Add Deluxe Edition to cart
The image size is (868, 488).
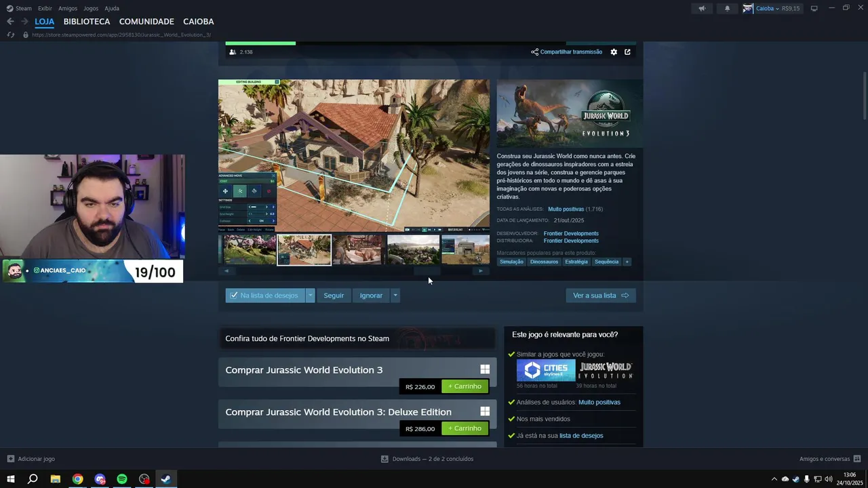[x=465, y=428]
